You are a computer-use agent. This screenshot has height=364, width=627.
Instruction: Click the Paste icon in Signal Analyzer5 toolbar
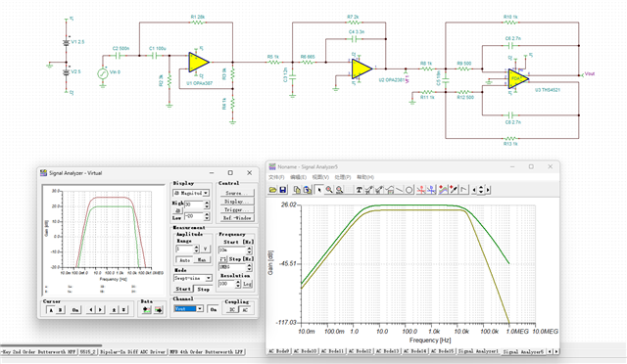point(307,190)
